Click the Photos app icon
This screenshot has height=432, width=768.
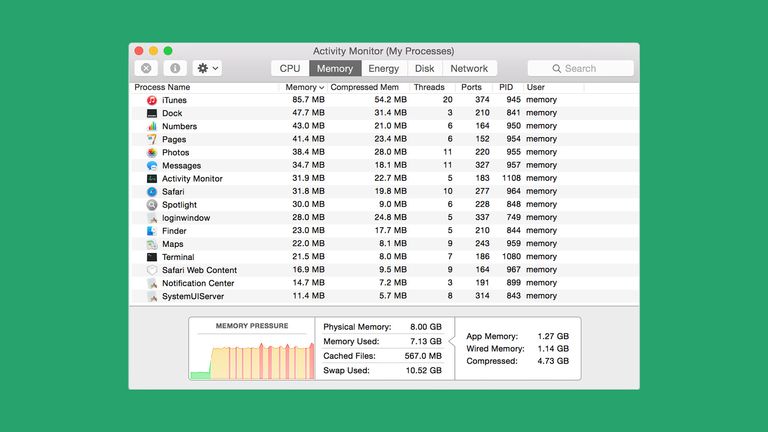(x=152, y=152)
